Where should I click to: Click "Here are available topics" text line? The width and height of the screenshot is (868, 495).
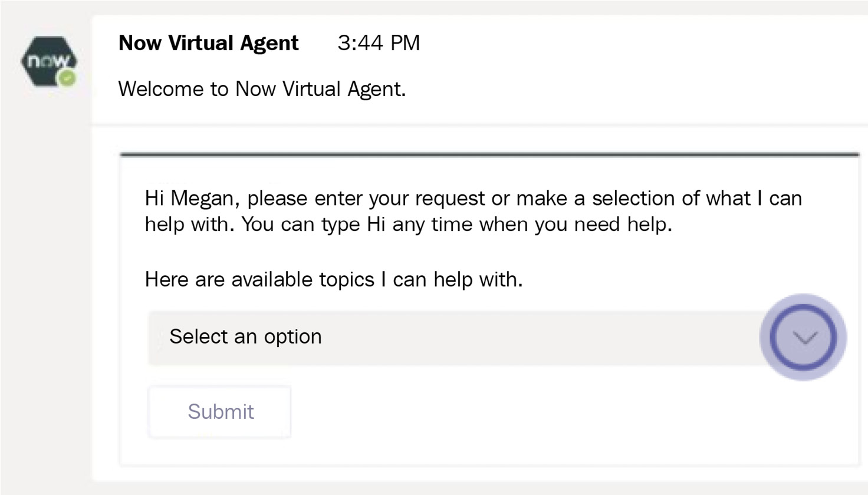[334, 279]
